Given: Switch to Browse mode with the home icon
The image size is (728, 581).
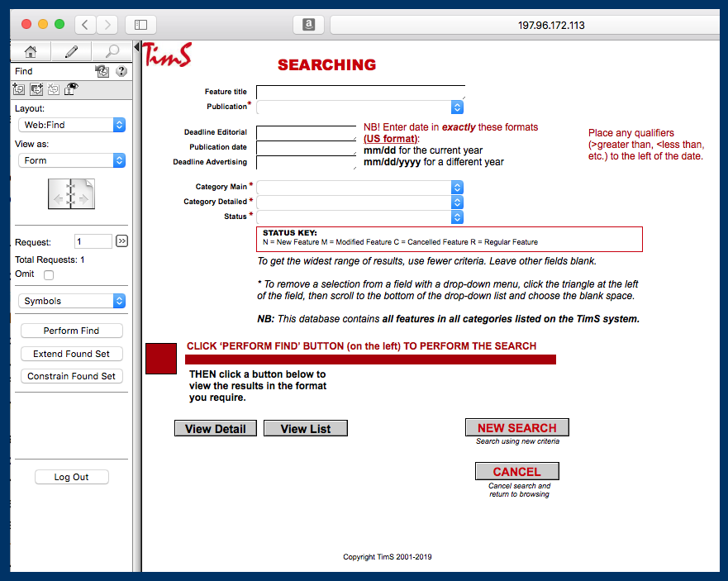Looking at the screenshot, I should (30, 50).
